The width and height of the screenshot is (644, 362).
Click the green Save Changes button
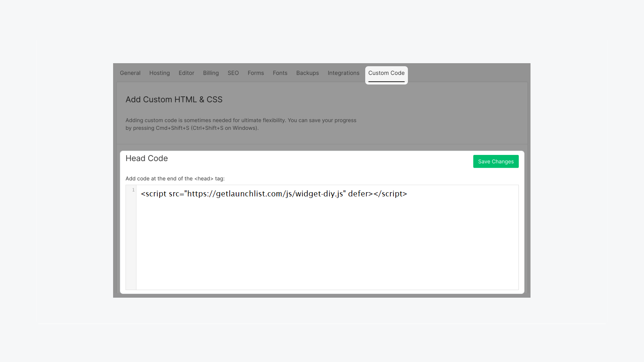tap(496, 161)
